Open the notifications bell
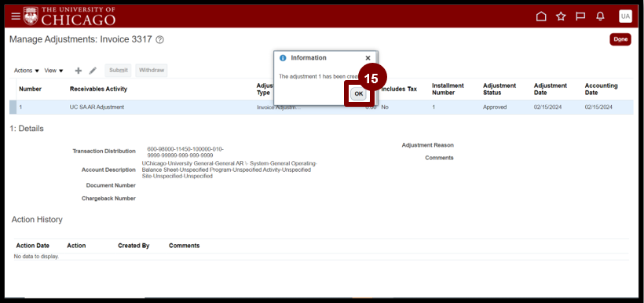Viewport: 644px width, 303px height. pos(601,16)
